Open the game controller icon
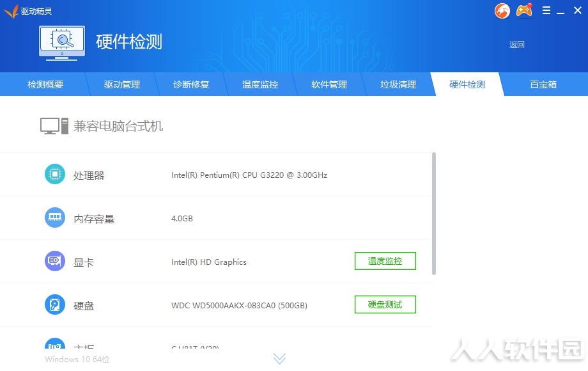The width and height of the screenshot is (588, 371). [524, 10]
